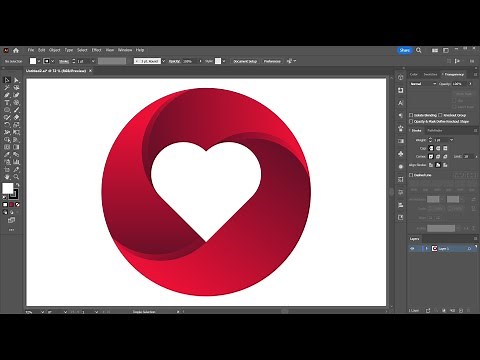The height and width of the screenshot is (360, 480).
Task: Select Layer 1 row in Layers panel
Action: pos(443,249)
